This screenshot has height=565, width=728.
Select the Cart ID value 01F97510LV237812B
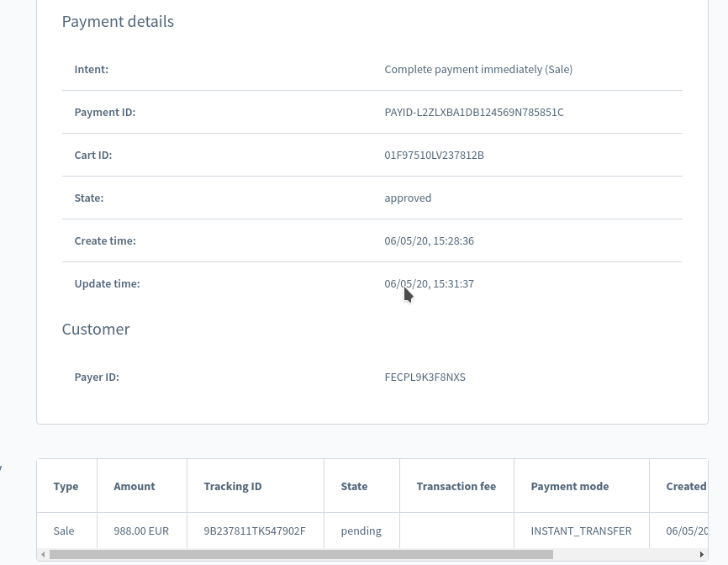[434, 155]
